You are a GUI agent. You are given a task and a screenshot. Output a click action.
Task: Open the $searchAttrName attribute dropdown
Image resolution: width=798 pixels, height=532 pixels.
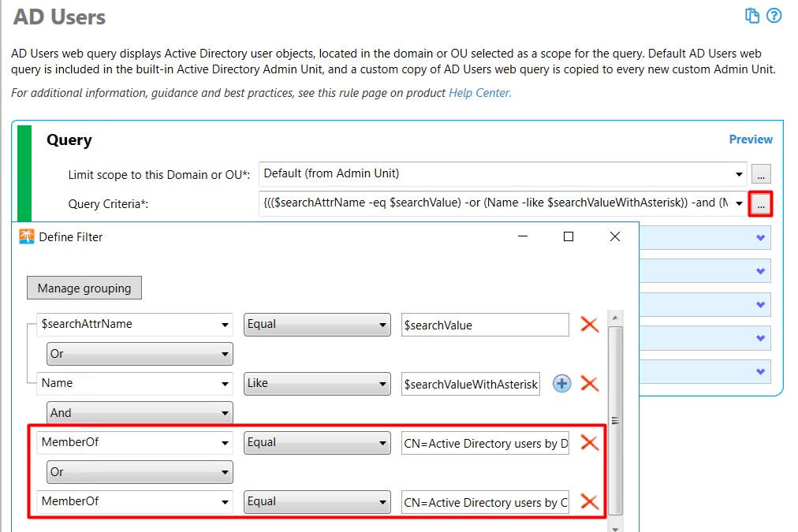coord(225,325)
